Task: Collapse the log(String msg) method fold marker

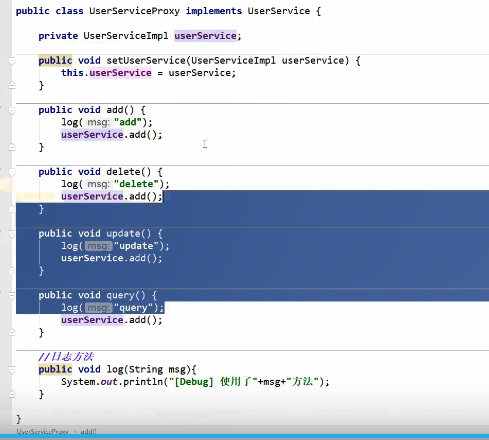Action: tap(12, 370)
